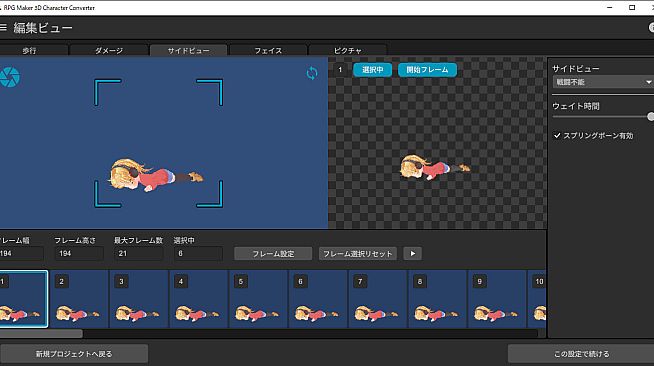Click the frame number 1 badge in preview
This screenshot has height=366, width=654.
340,70
